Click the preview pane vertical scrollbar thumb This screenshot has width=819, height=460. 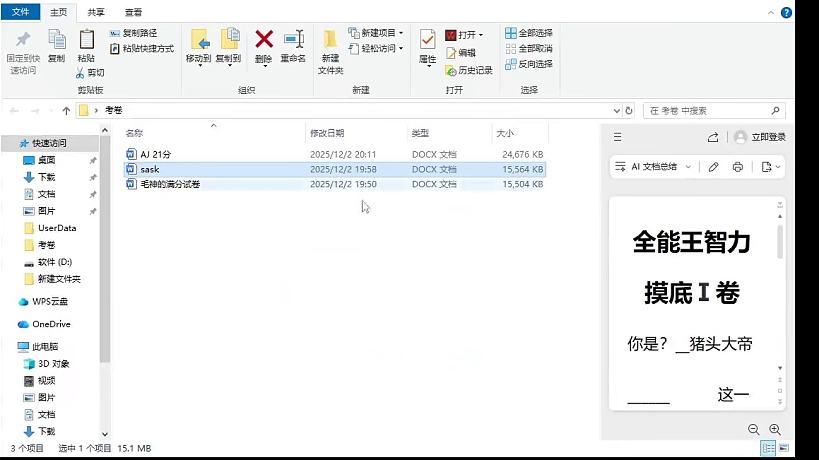point(780,241)
